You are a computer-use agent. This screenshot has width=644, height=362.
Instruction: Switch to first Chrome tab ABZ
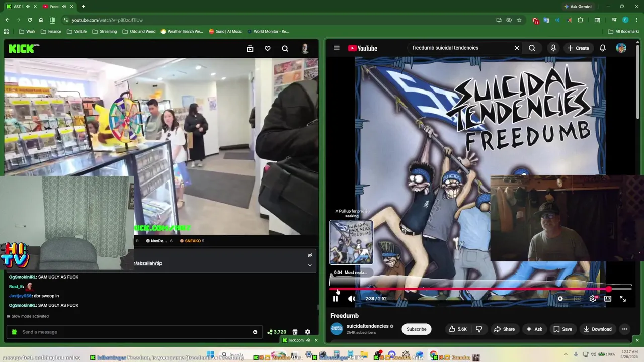[x=19, y=7]
